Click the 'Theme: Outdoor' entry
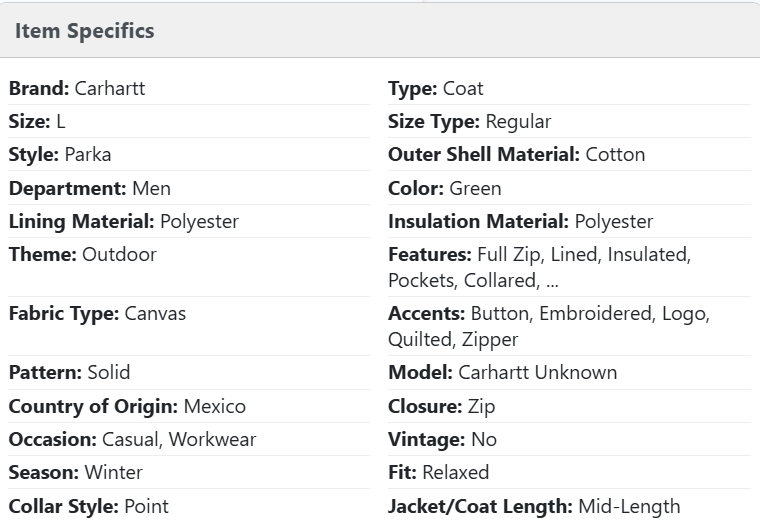The height and width of the screenshot is (531, 760). pos(190,267)
